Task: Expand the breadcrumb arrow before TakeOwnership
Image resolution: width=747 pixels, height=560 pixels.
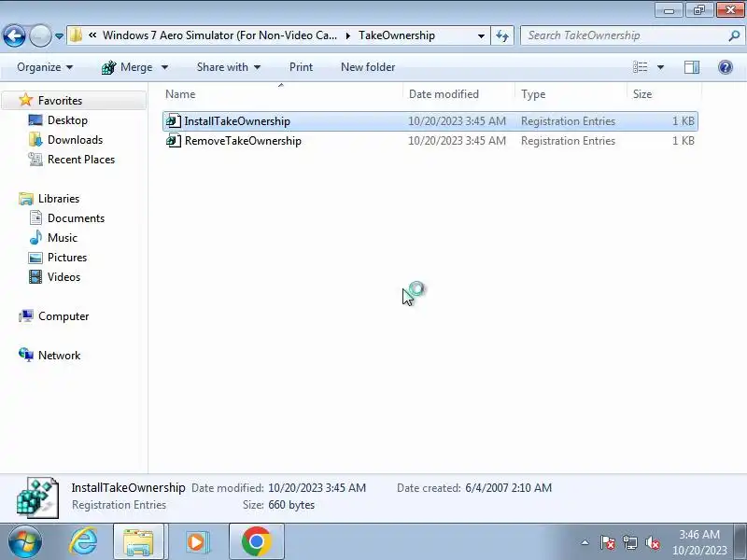Action: [x=347, y=35]
